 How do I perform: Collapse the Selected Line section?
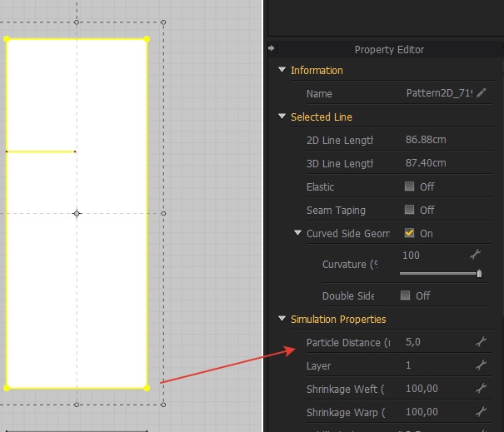(x=282, y=117)
